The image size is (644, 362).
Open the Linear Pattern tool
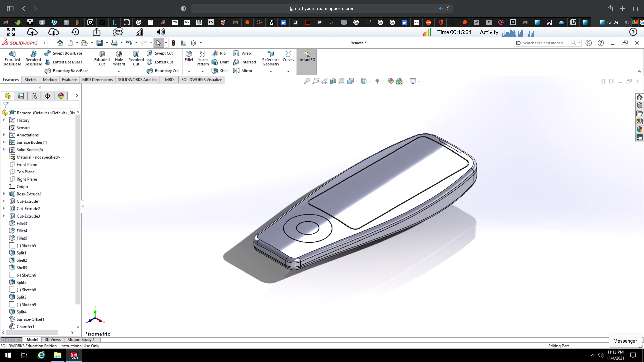click(x=202, y=58)
